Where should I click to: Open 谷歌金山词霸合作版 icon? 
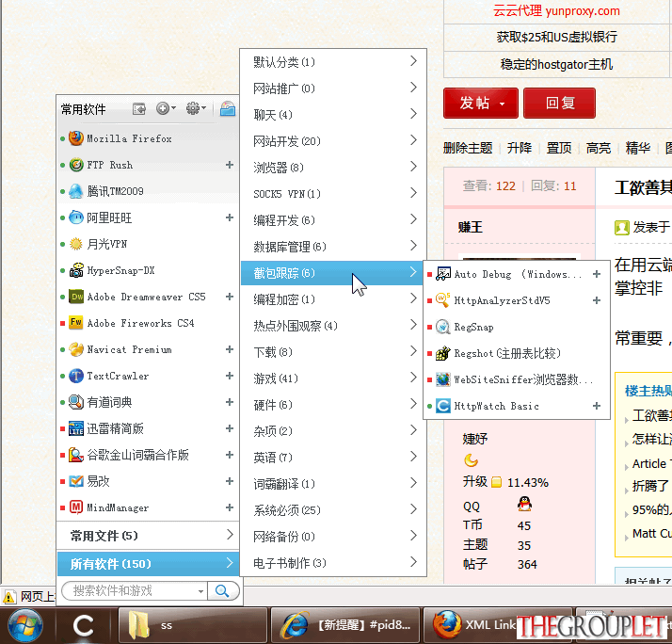(x=76, y=455)
